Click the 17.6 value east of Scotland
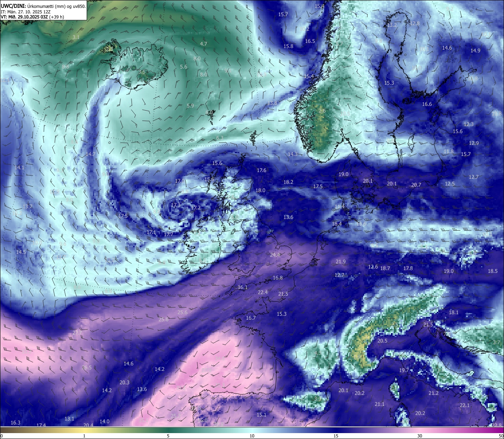 261,170
